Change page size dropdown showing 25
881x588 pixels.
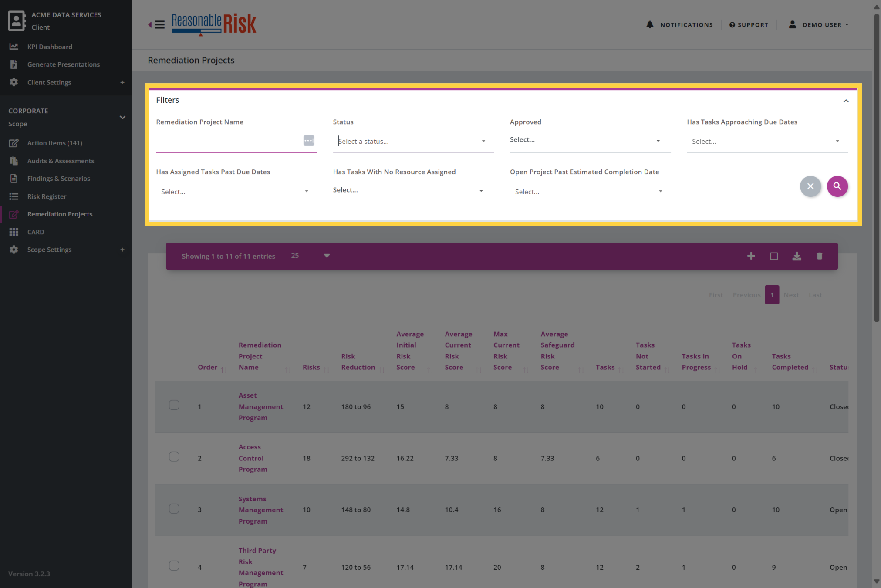point(310,256)
